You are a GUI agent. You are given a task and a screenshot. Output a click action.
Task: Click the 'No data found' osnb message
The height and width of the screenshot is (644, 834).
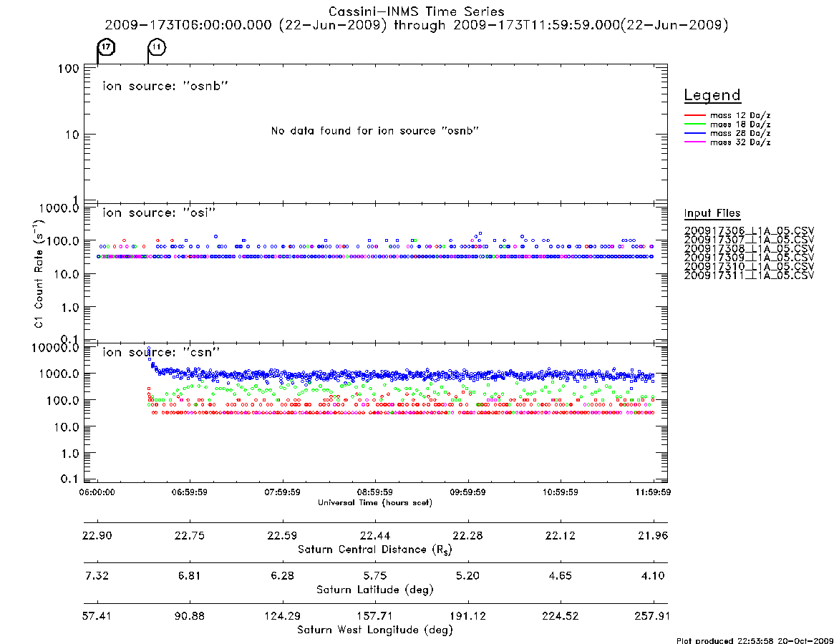tap(375, 130)
